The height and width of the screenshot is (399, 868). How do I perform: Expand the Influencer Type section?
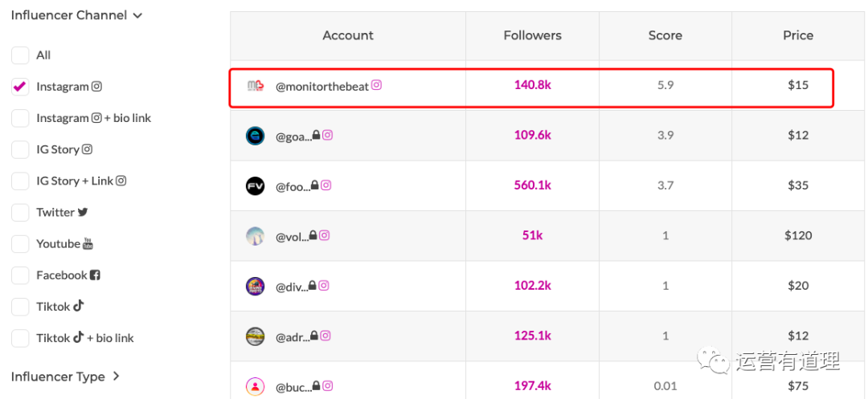point(116,377)
